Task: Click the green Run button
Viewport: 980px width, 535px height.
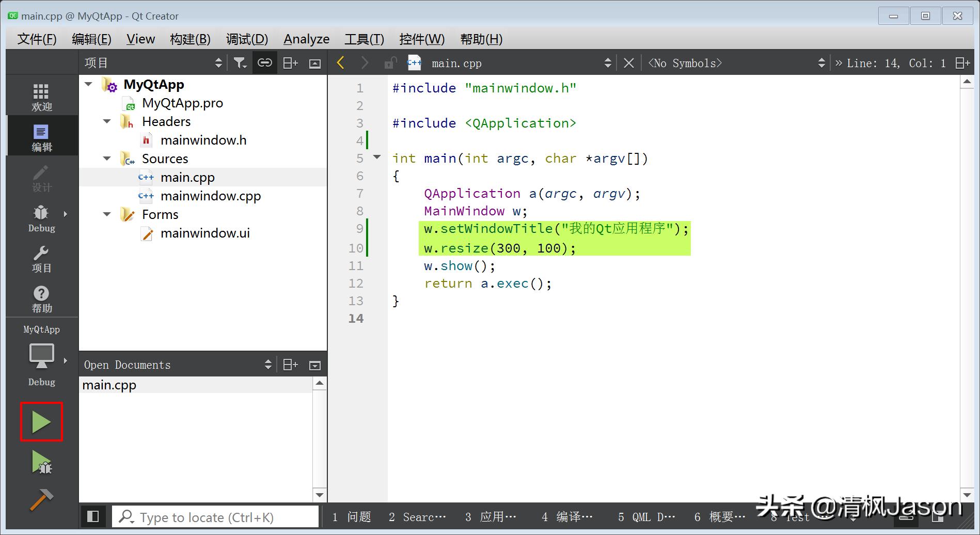Action: click(x=41, y=422)
